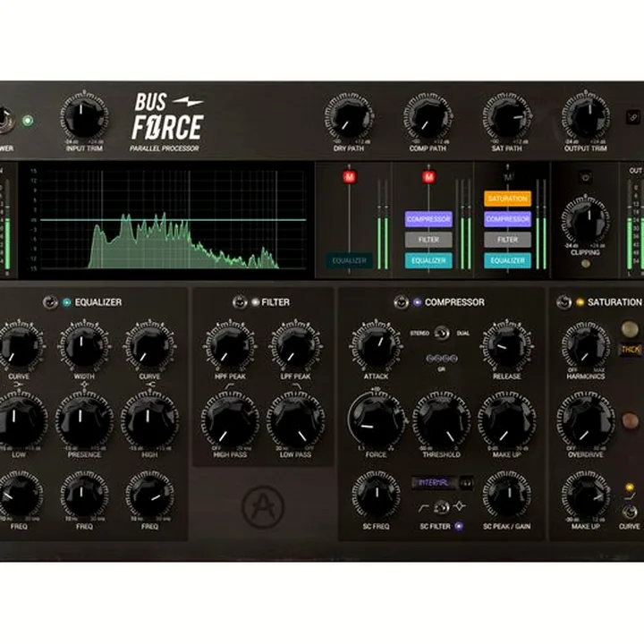Click the Harmonics knob
Screen dimensions: 644x644
(586, 346)
